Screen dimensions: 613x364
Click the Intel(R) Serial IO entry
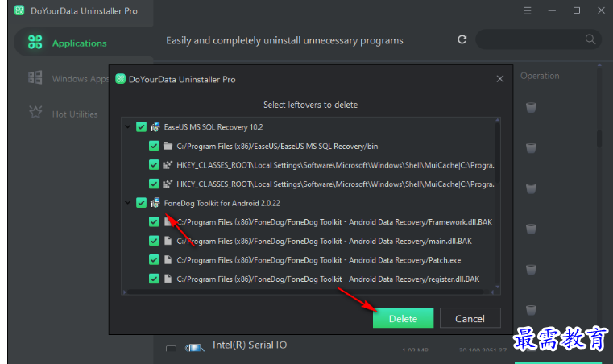pos(250,345)
